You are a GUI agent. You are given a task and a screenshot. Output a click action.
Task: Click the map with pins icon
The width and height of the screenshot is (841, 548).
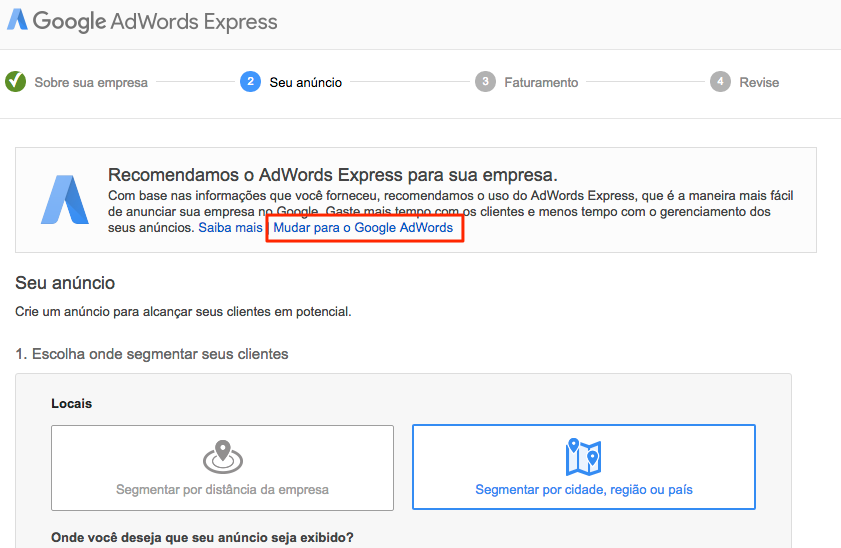584,457
